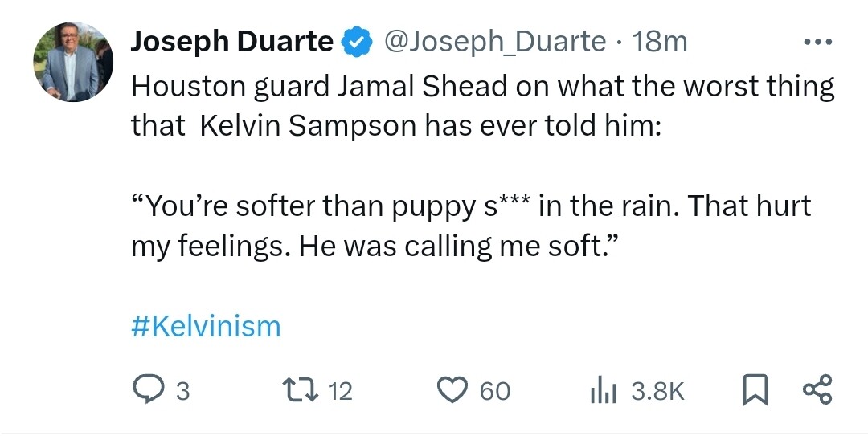Click the repost count of 12

pyautogui.click(x=341, y=391)
